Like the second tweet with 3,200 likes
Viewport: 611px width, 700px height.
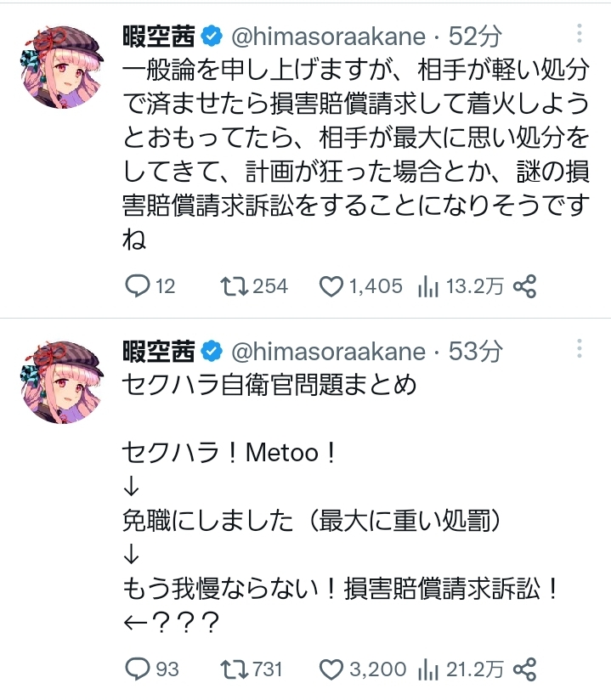pyautogui.click(x=331, y=669)
